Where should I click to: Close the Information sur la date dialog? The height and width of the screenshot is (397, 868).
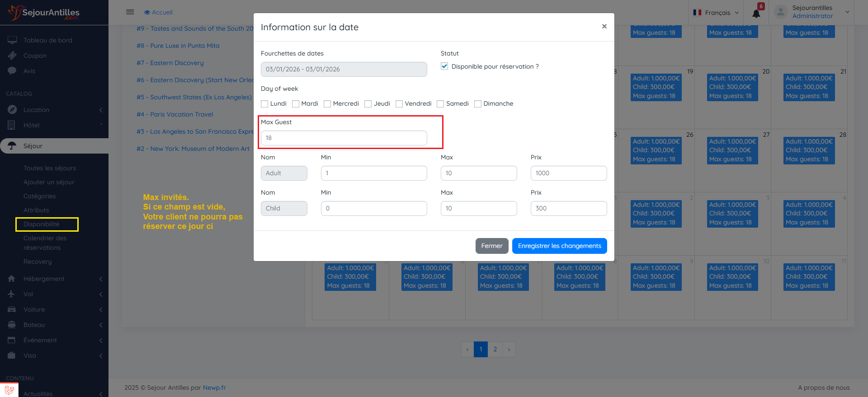point(604,27)
